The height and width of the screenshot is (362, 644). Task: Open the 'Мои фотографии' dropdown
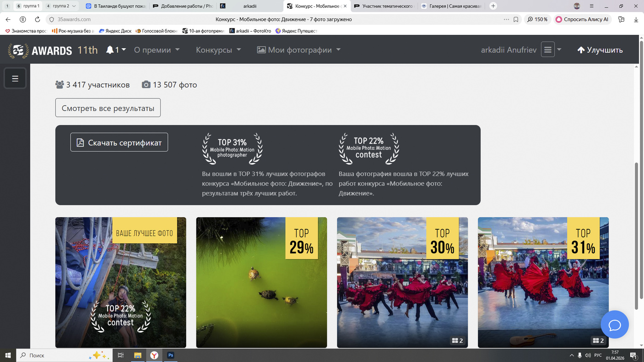(x=299, y=50)
